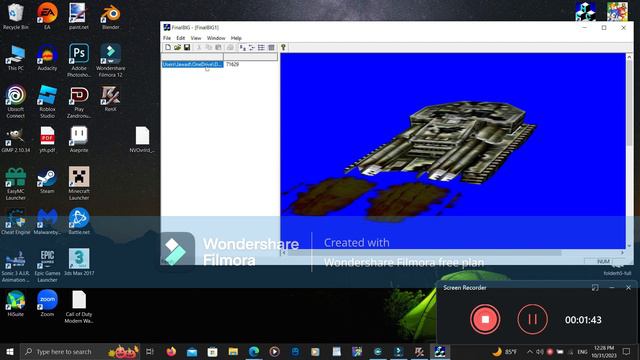Open yth.pdf desktop file
The image size is (640, 360).
point(47,139)
